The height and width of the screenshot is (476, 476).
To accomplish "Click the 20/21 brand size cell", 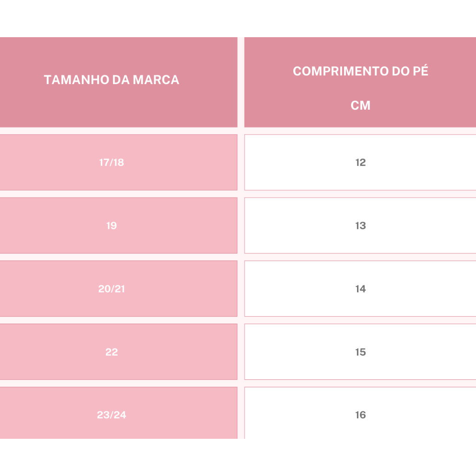I will pyautogui.click(x=112, y=289).
